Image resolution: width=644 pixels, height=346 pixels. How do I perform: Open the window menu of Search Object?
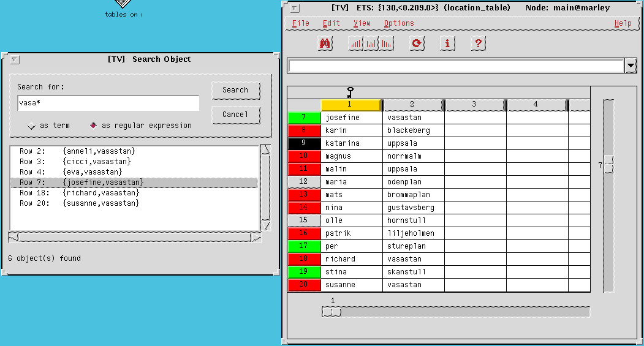pyautogui.click(x=14, y=59)
